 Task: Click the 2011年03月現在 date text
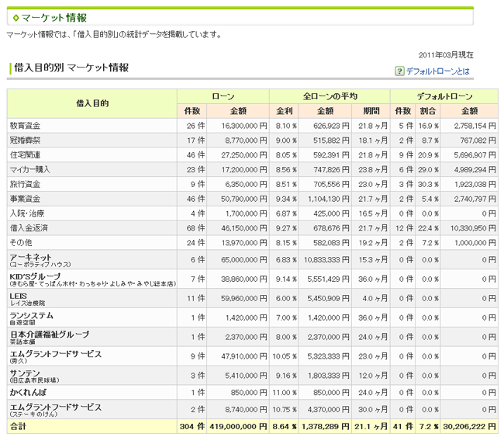tap(446, 55)
